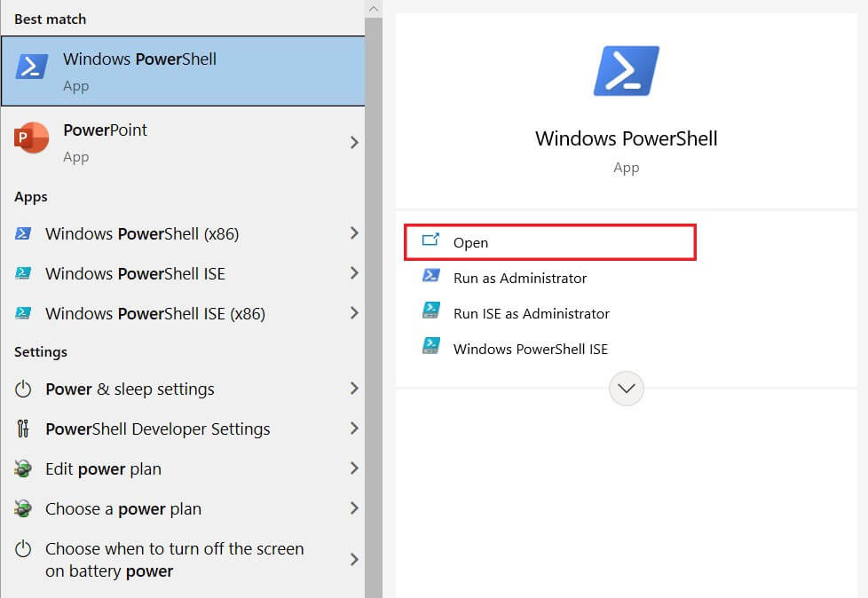This screenshot has height=598, width=868.
Task: Expand Windows PowerShell ISE (x86) options
Action: click(354, 313)
